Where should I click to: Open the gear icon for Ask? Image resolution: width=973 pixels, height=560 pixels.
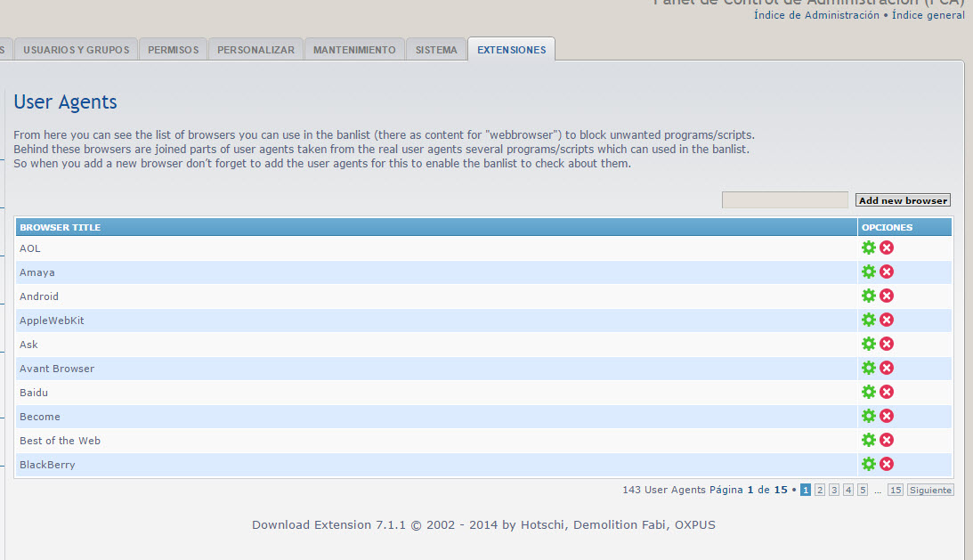[x=869, y=344]
